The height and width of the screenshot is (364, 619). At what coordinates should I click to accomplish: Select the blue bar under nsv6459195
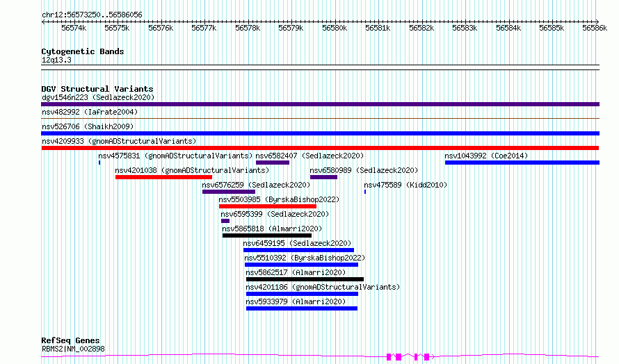[298, 250]
